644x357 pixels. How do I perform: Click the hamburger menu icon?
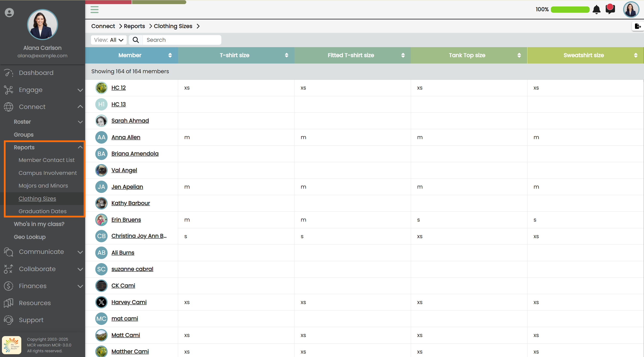[94, 9]
